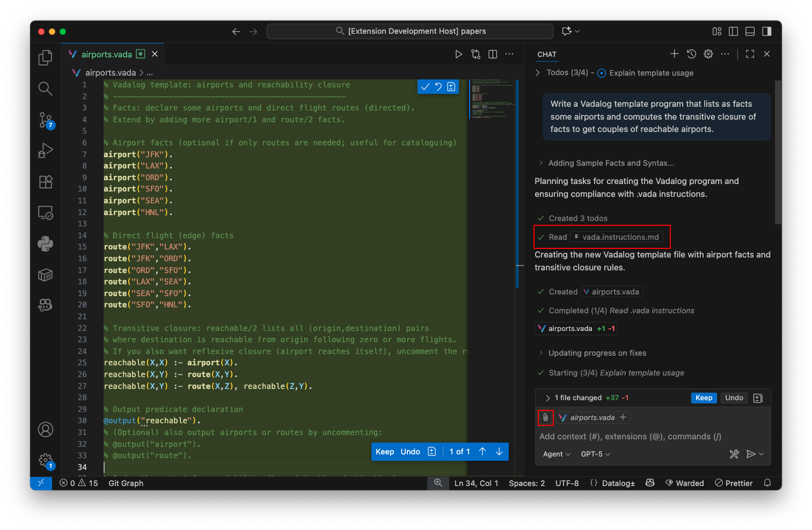Start a new chat with plus icon
812x530 pixels.
point(675,54)
